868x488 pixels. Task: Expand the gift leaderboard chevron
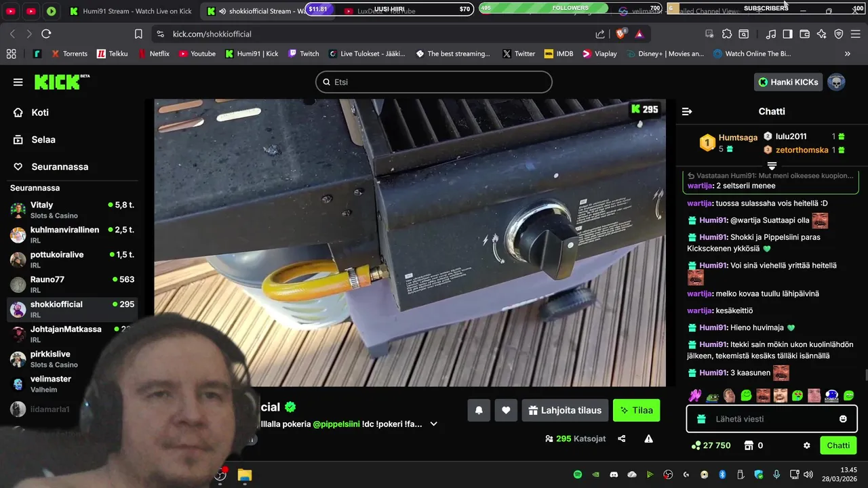tap(772, 166)
